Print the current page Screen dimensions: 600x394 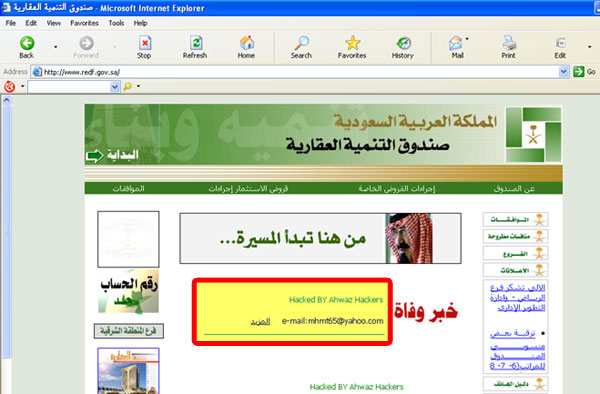[509, 47]
